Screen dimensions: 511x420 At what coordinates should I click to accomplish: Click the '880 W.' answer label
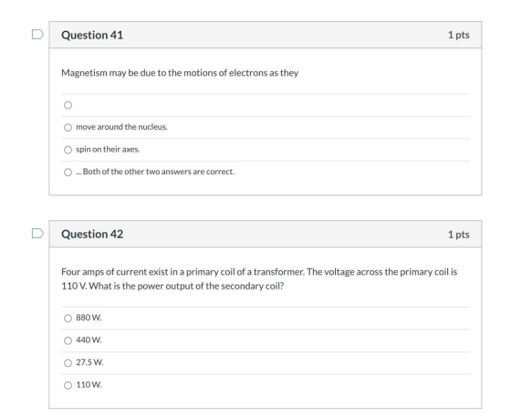pyautogui.click(x=89, y=318)
